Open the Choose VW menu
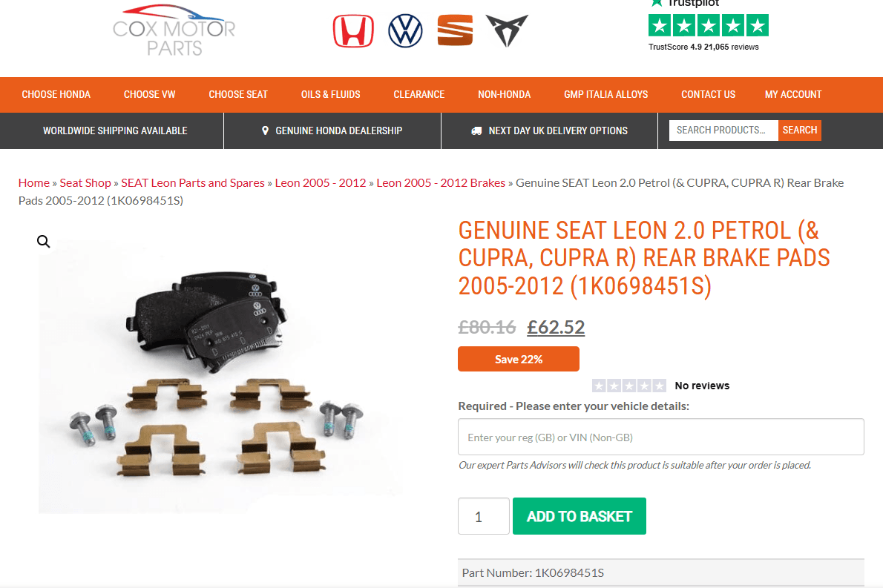 [x=150, y=94]
